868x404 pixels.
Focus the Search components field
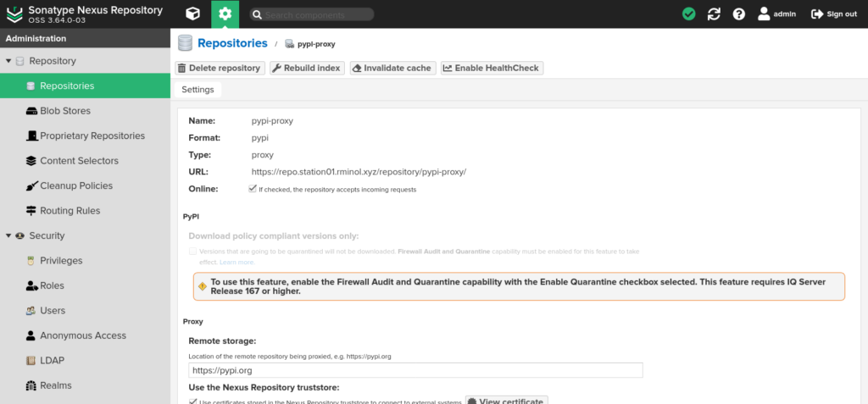coord(312,15)
